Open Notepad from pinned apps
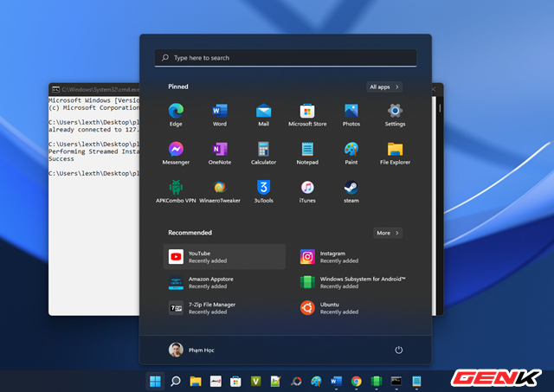 (307, 153)
